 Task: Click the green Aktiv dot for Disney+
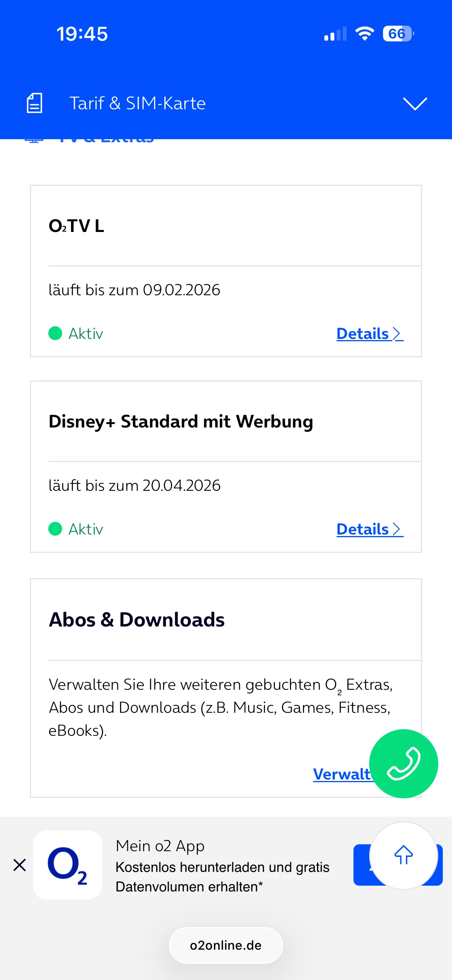coord(55,529)
